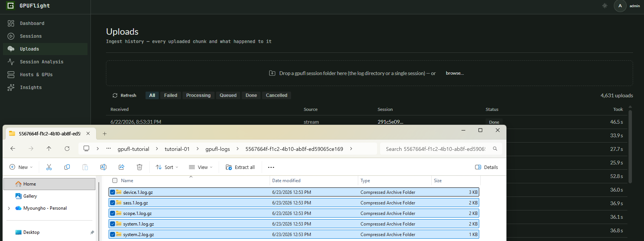Go back in File Explorer
Viewport: 644px width, 241px height.
click(13, 149)
